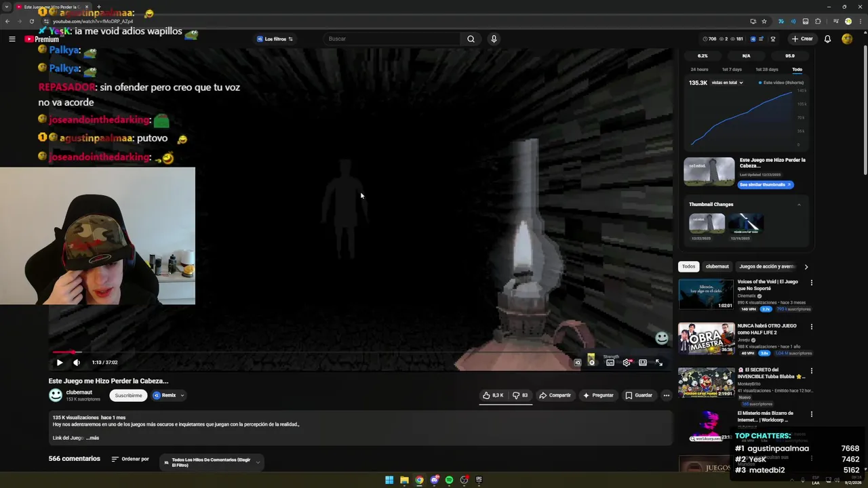Open the notifications bell
Viewport: 868px width, 488px height.
click(827, 39)
